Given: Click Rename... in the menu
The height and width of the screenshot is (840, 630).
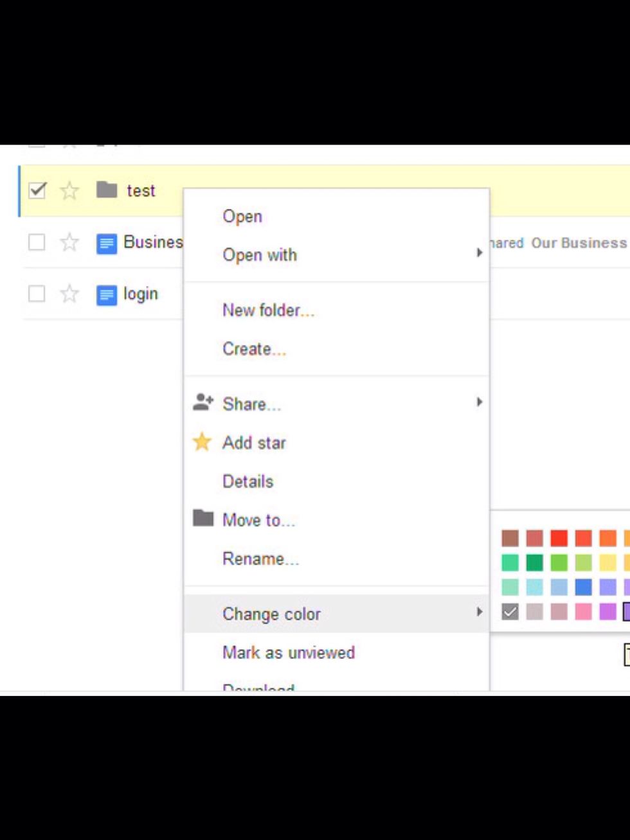Looking at the screenshot, I should pos(260,559).
